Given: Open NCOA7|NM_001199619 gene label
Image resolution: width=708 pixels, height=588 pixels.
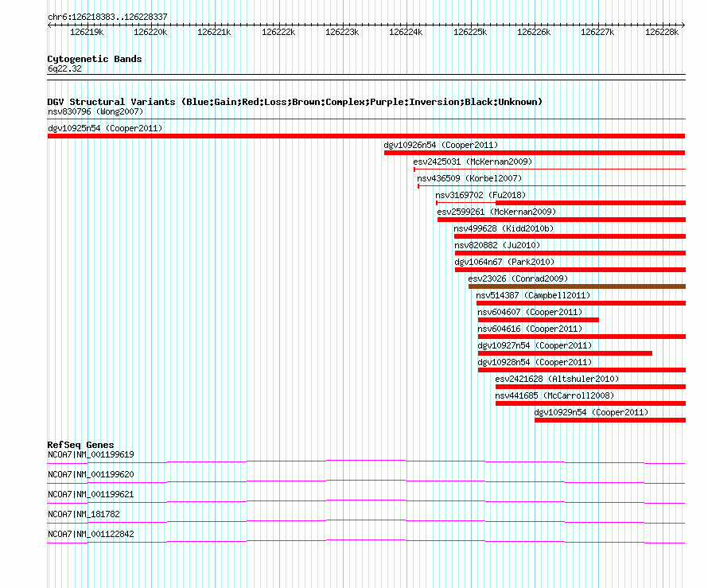Looking at the screenshot, I should [91, 455].
